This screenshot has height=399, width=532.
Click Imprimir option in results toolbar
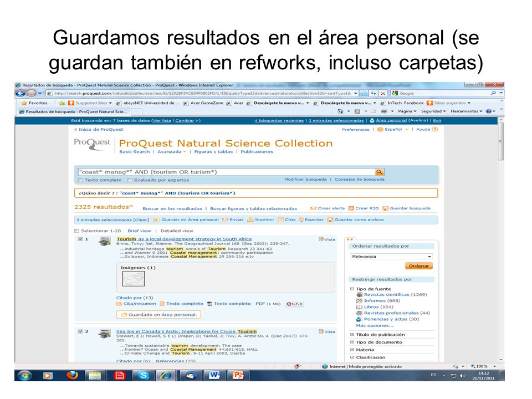point(260,220)
